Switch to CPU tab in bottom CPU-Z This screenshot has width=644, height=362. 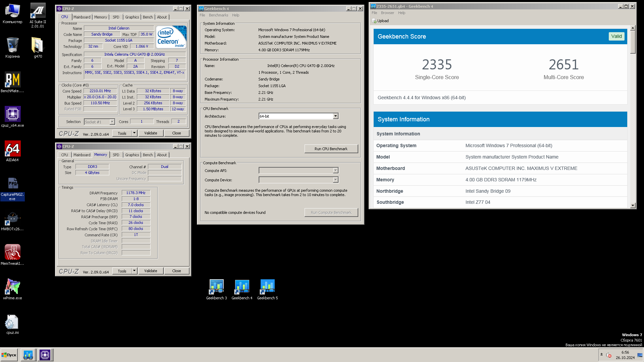pos(64,155)
